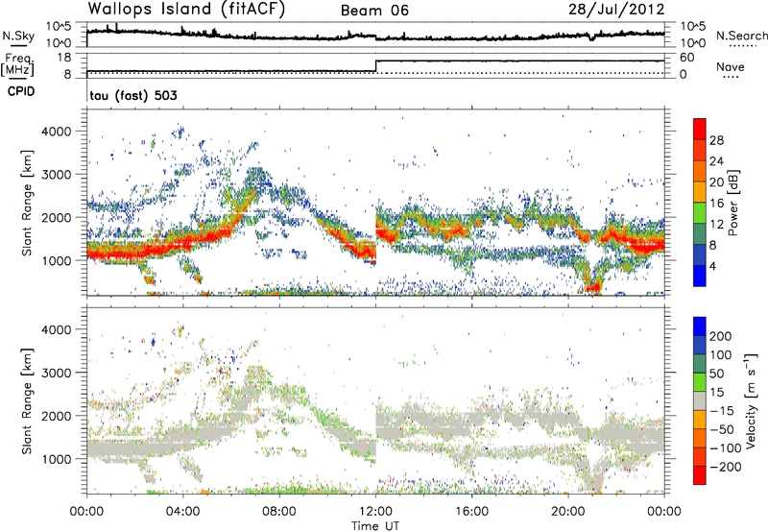Click the "16:00" time axis label
The width and height of the screenshot is (768, 532).
(471, 512)
